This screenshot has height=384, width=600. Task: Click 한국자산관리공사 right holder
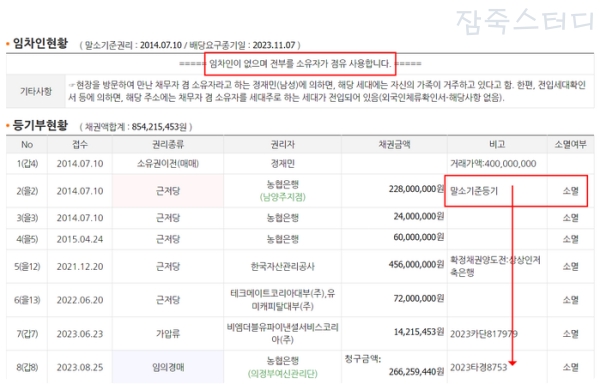282,266
